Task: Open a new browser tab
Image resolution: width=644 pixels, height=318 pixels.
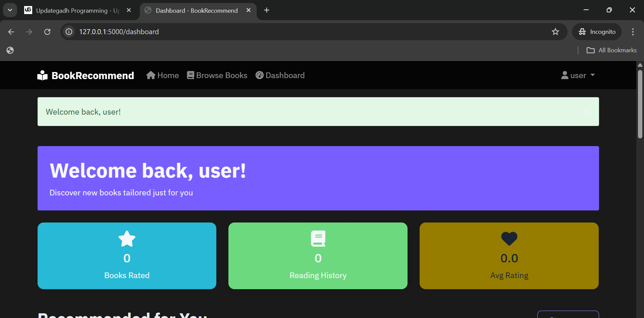Action: point(267,10)
